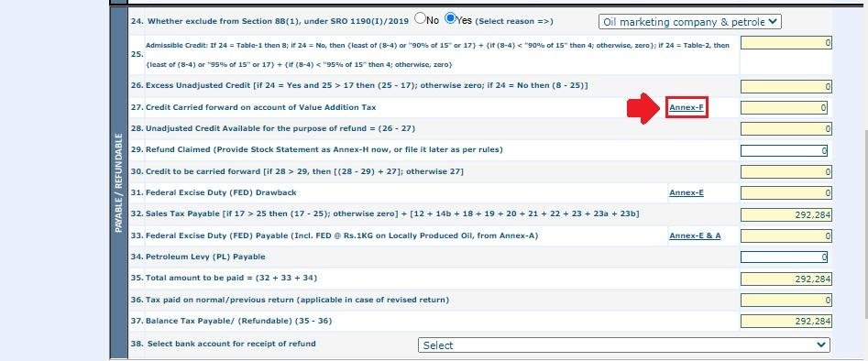Click label 'Refund Claimed (Provide Stock Statement'

pos(324,150)
